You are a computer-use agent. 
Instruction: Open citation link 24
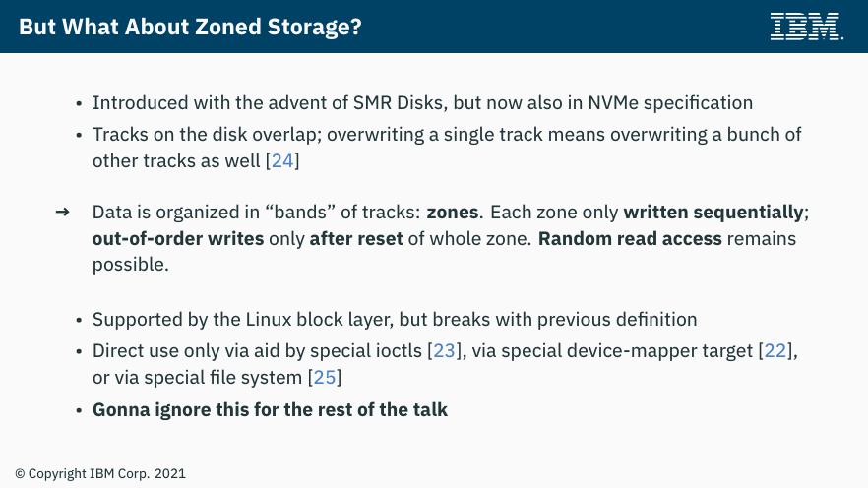[282, 161]
